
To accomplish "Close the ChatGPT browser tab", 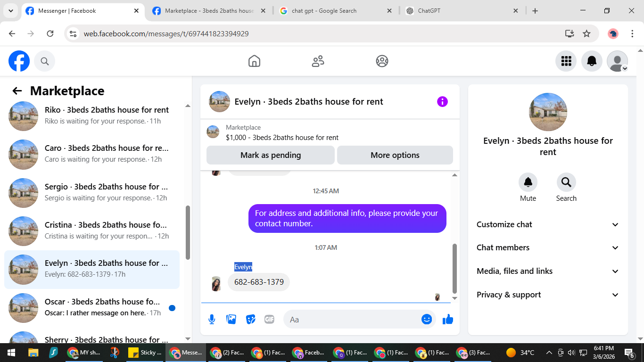I will (x=515, y=11).
